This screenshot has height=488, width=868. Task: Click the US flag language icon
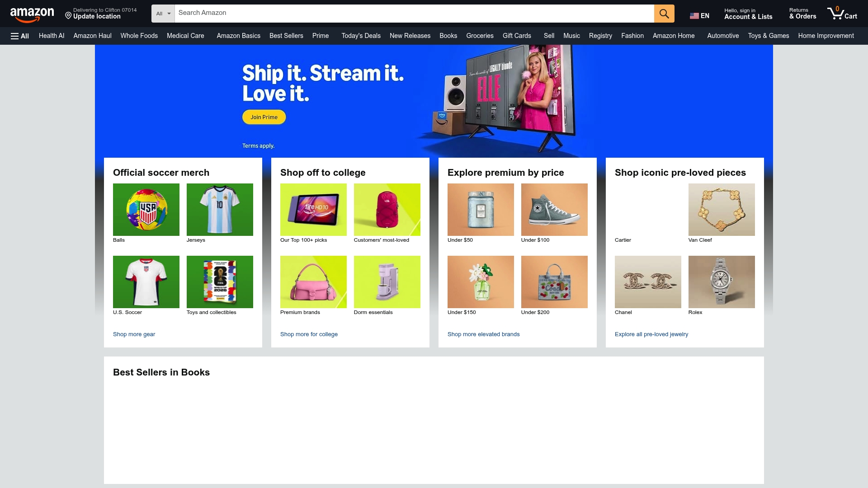point(694,16)
